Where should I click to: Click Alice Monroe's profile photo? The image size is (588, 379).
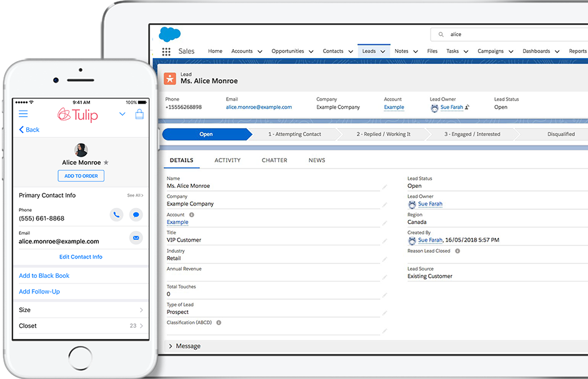pyautogui.click(x=81, y=150)
